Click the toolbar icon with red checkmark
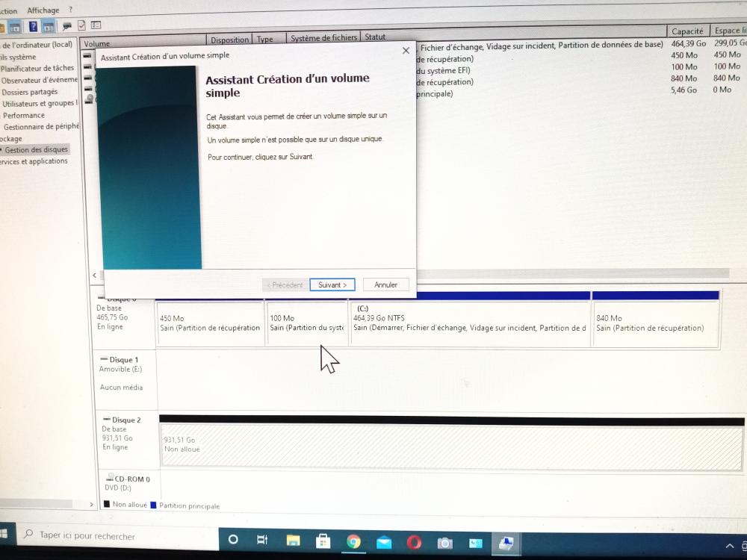 pyautogui.click(x=81, y=25)
